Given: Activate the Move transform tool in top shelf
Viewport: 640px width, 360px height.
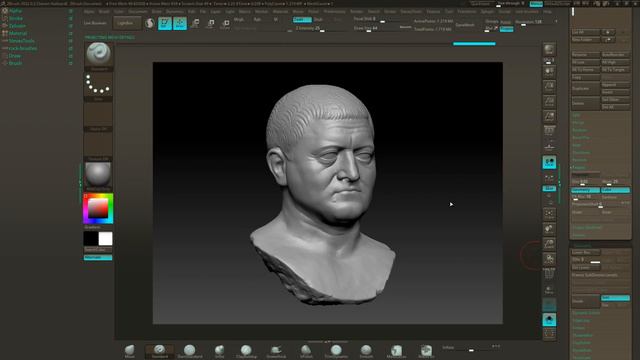Looking at the screenshot, I should tap(195, 23).
